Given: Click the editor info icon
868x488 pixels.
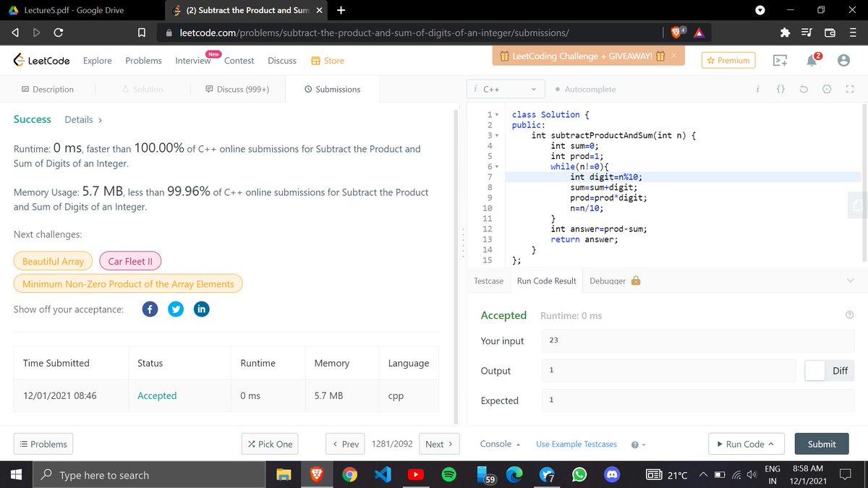Looking at the screenshot, I should pyautogui.click(x=757, y=90).
